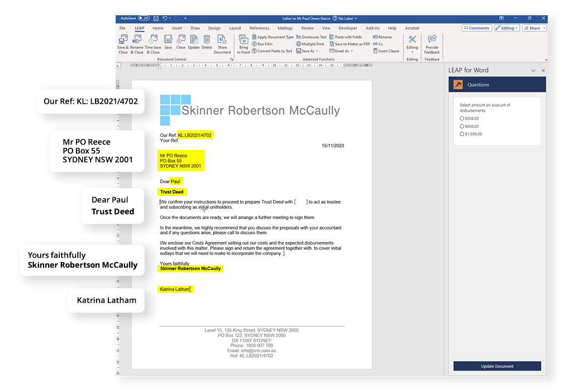Click the Undo arrow in title bar
This screenshot has height=392, width=588.
click(x=165, y=18)
